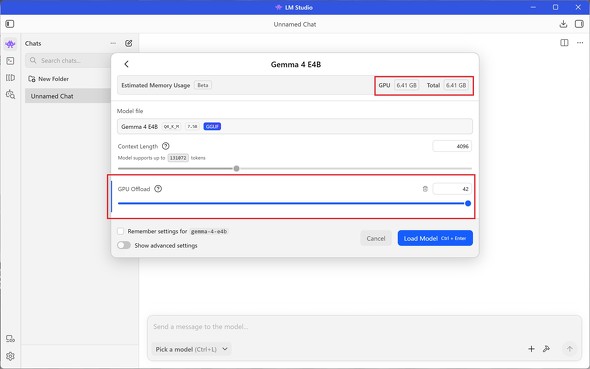This screenshot has height=369, width=590.
Task: Open the Developer terminal icon in sidebar
Action: tap(10, 61)
